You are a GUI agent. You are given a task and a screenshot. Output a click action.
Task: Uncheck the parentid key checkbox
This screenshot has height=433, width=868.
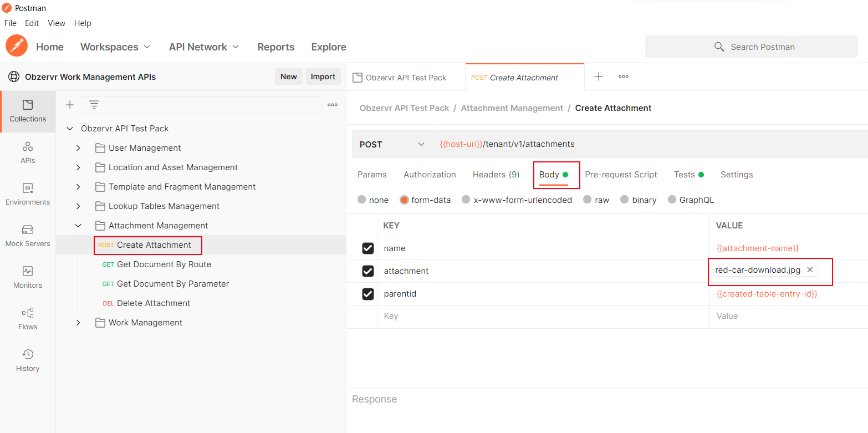pos(368,294)
